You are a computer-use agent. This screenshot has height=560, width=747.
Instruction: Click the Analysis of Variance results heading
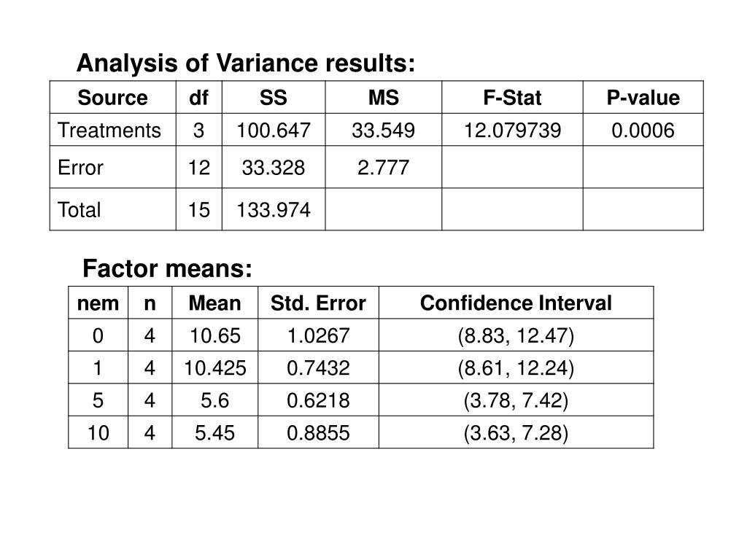(245, 63)
